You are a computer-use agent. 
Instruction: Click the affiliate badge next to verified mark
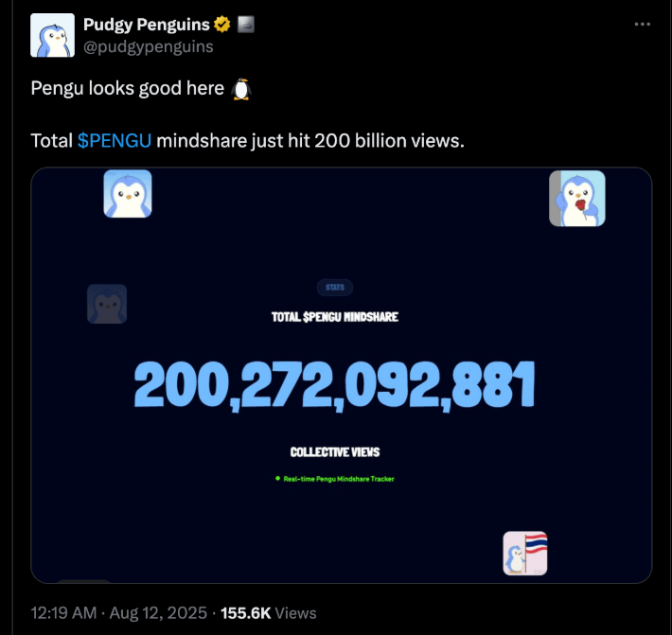pos(245,25)
